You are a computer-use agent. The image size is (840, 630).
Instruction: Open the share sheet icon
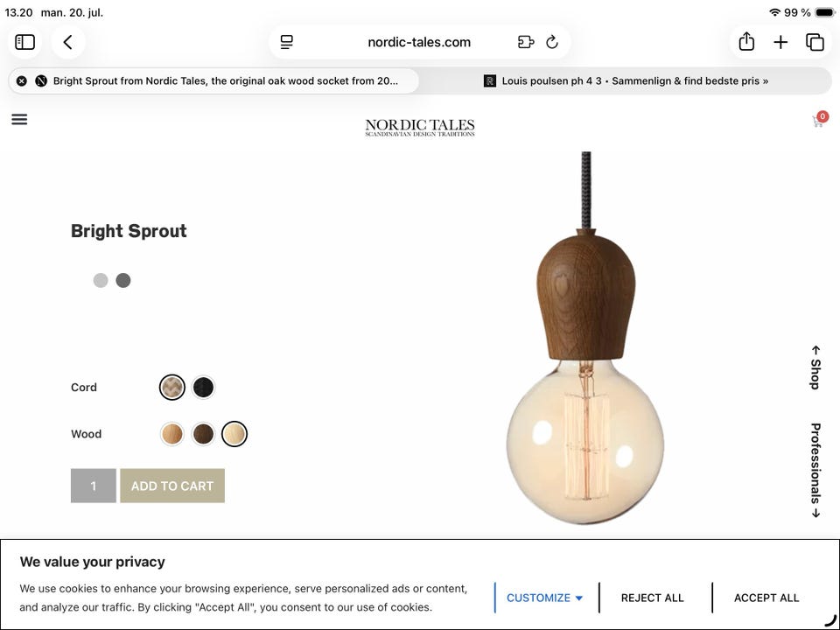[x=746, y=42]
